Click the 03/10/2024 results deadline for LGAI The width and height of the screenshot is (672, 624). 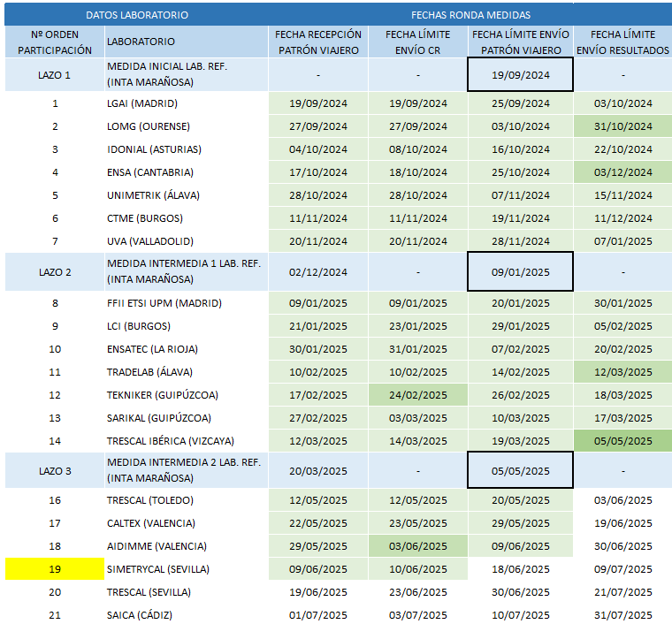622,103
